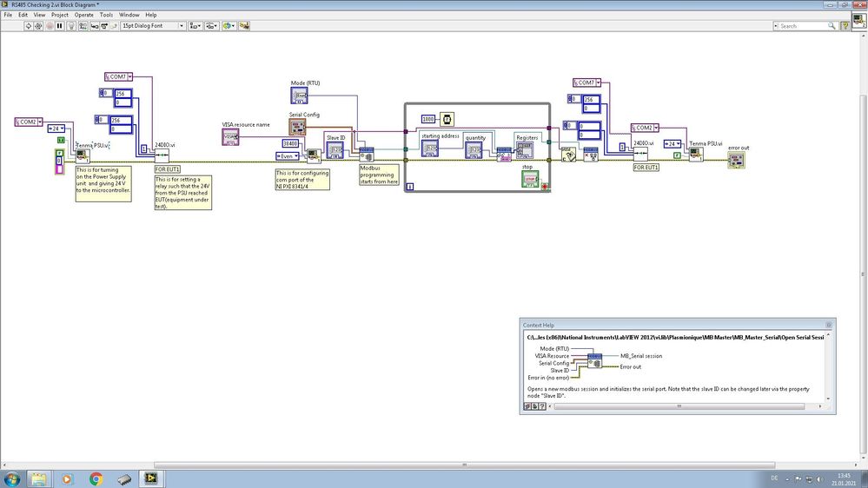Open the Window menu
Viewport: 868px width, 488px height.
(x=129, y=15)
